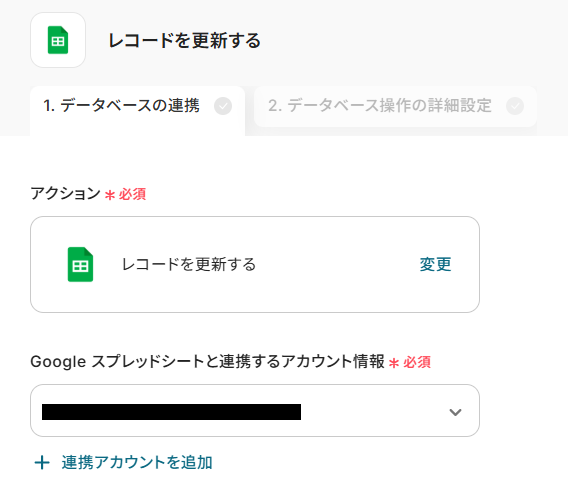The width and height of the screenshot is (568, 500).
Task: Open the linked account selection field
Action: [255, 411]
